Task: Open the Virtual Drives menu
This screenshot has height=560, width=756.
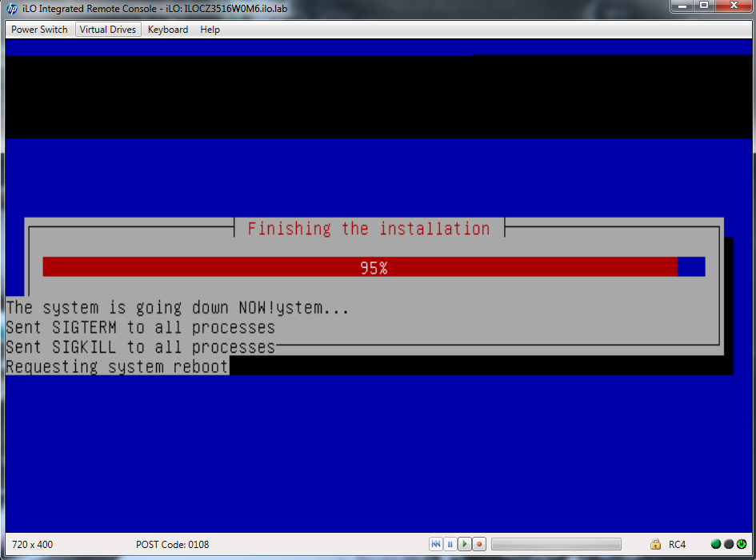Action: tap(108, 30)
